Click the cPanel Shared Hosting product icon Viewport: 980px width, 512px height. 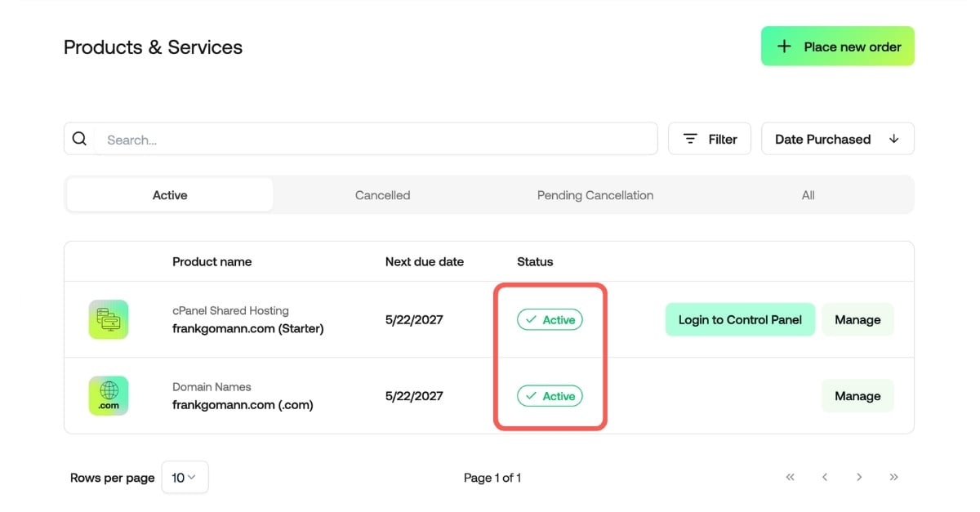(109, 319)
